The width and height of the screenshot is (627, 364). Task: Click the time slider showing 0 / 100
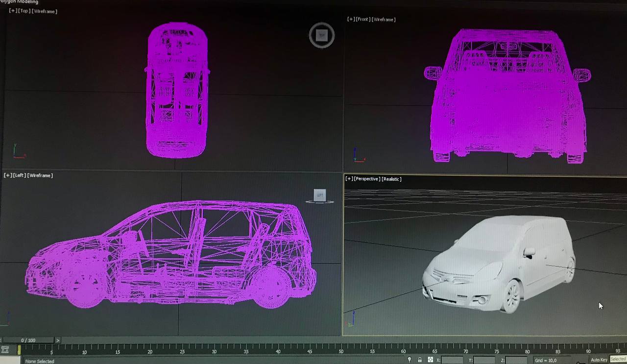tap(28, 340)
